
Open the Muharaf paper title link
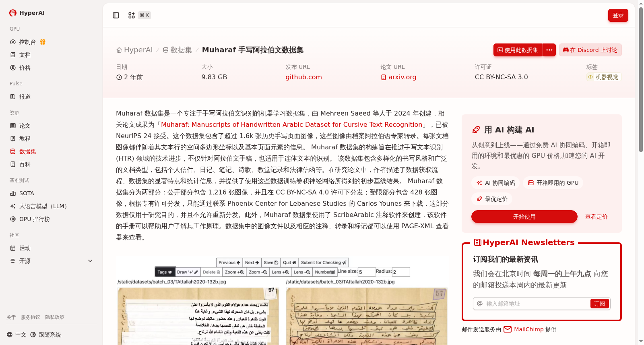coord(292,124)
